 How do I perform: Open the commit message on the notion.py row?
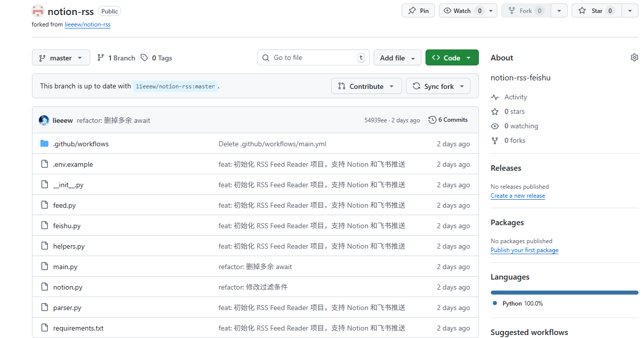253,287
